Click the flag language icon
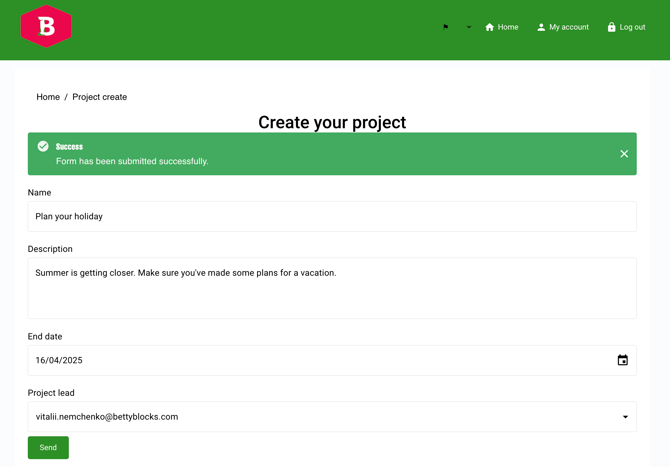The width and height of the screenshot is (670, 467). (446, 27)
